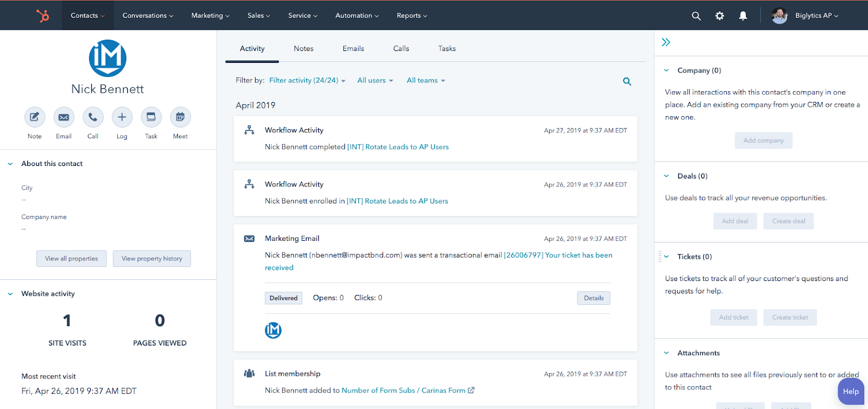This screenshot has width=868, height=409.
Task: Open the Marketing menu
Action: click(x=210, y=16)
